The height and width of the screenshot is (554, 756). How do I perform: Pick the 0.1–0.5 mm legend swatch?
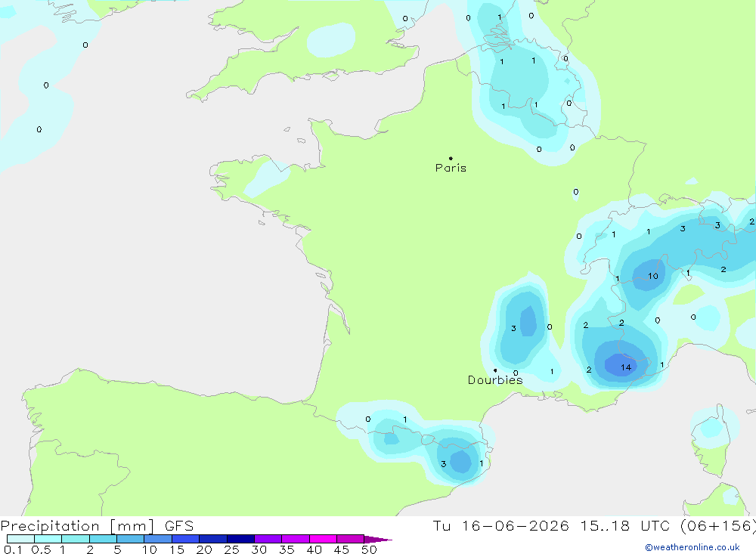(20, 539)
